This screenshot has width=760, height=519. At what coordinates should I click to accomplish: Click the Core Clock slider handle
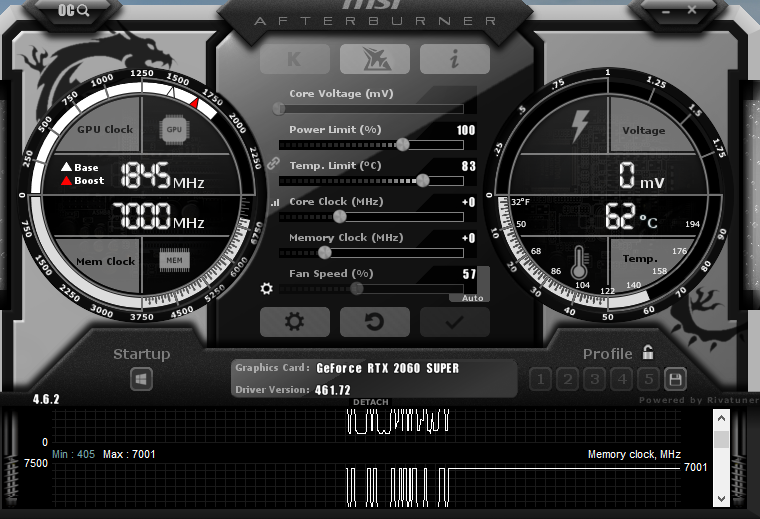(340, 217)
